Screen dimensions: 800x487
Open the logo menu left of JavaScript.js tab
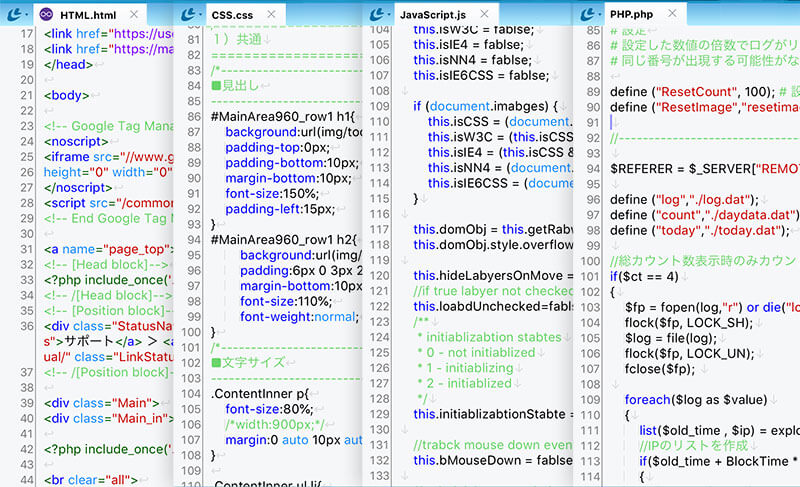[380, 14]
